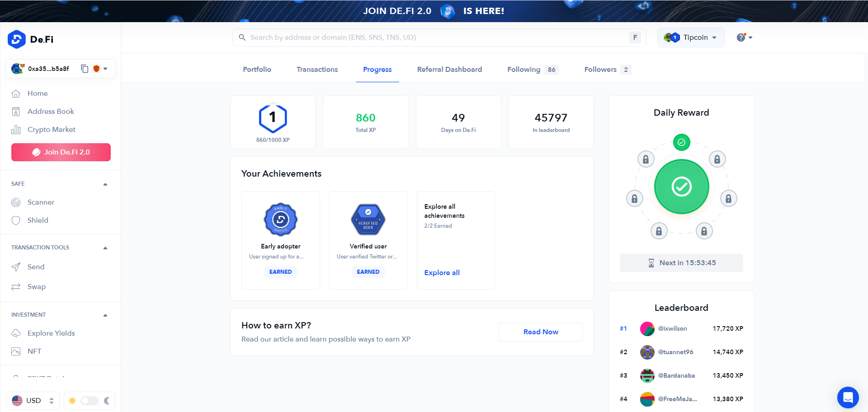Click the large green daily reward checkmark

[681, 187]
